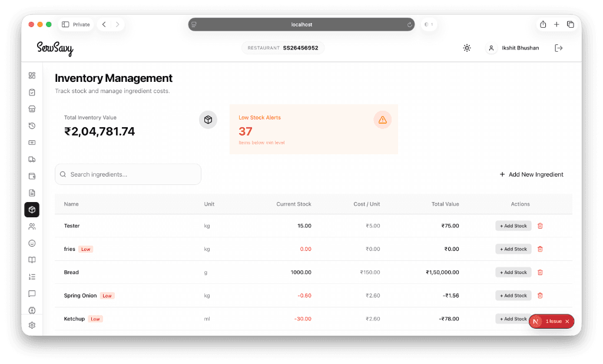This screenshot has height=364, width=603.
Task: Dismiss the 1 Issue notification with the X
Action: (566, 322)
